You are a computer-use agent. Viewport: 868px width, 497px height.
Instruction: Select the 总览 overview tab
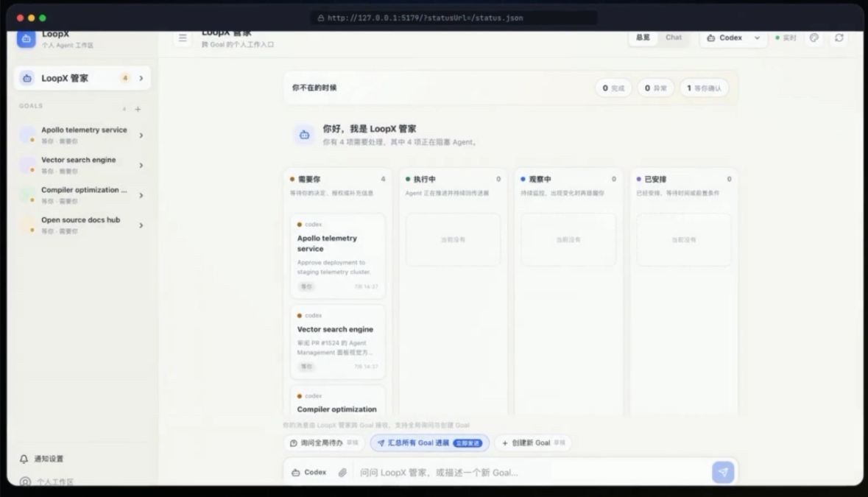pyautogui.click(x=643, y=38)
